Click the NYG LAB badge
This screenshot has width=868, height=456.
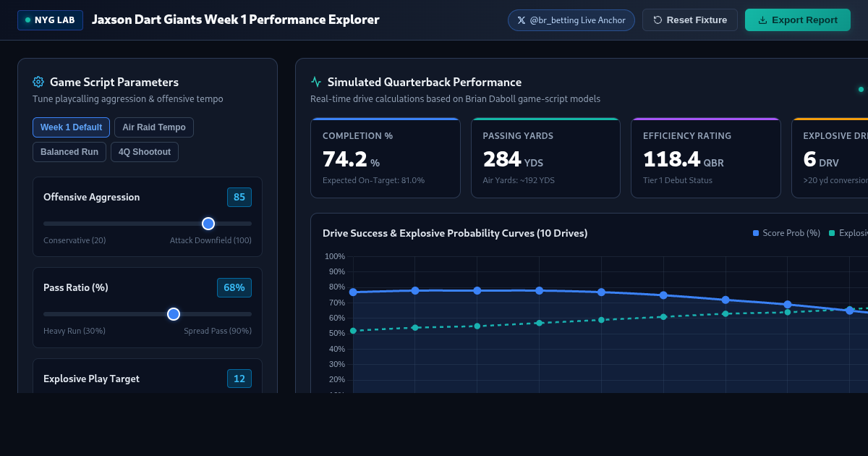50,20
